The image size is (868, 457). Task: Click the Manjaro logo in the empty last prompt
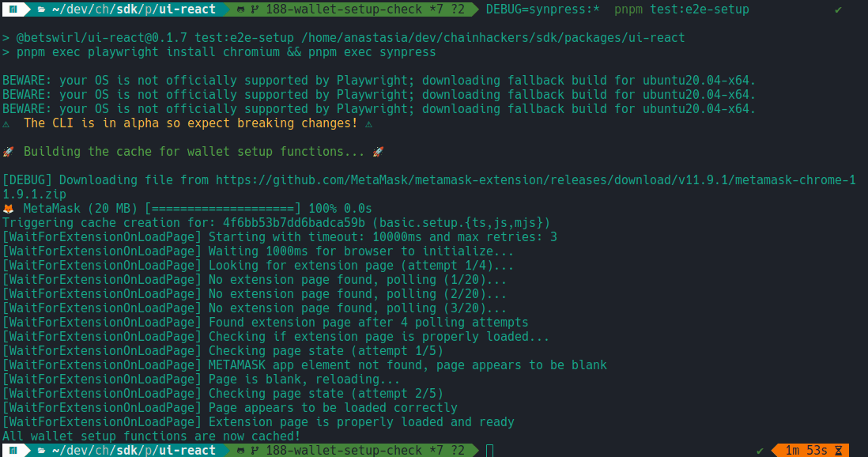(13, 451)
